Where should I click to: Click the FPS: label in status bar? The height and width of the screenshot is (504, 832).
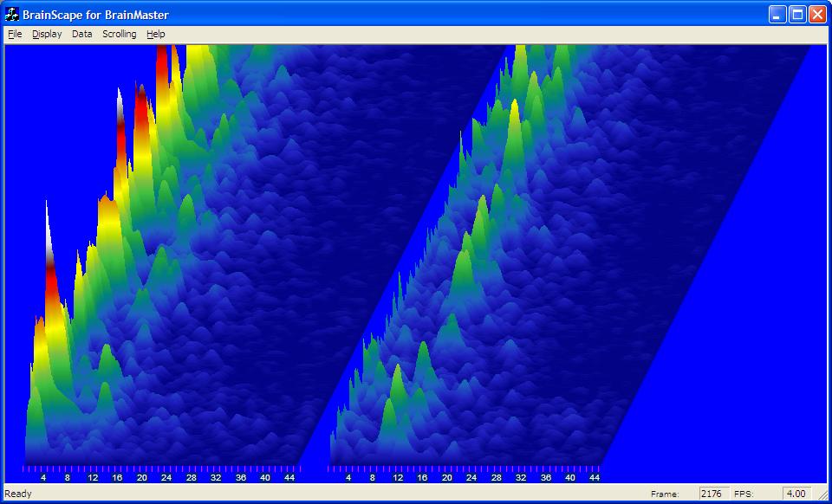pos(743,494)
